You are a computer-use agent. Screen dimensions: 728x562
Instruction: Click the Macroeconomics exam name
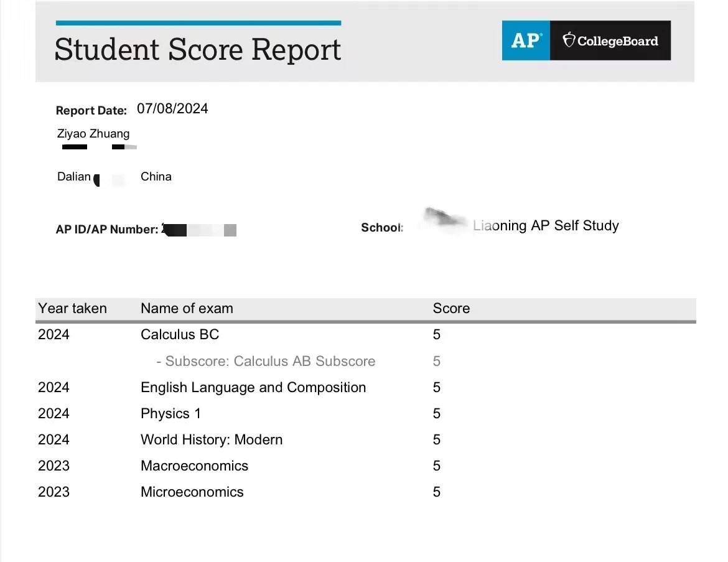(x=194, y=466)
